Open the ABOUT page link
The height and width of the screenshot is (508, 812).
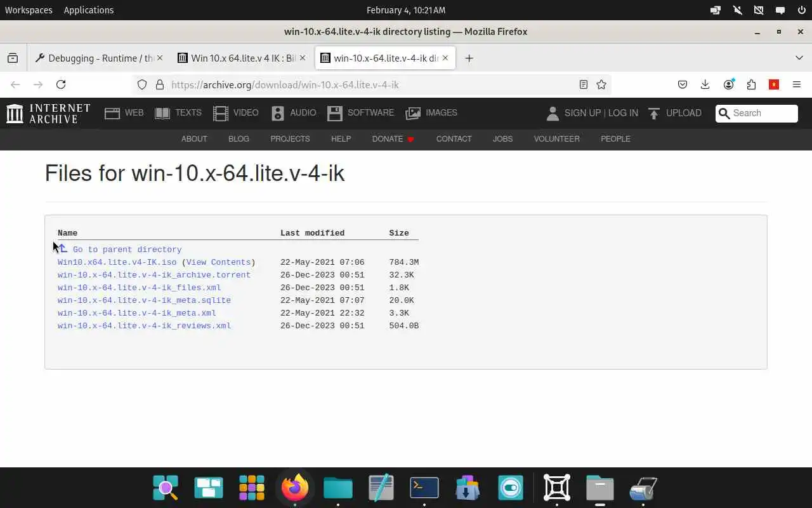[x=194, y=138]
